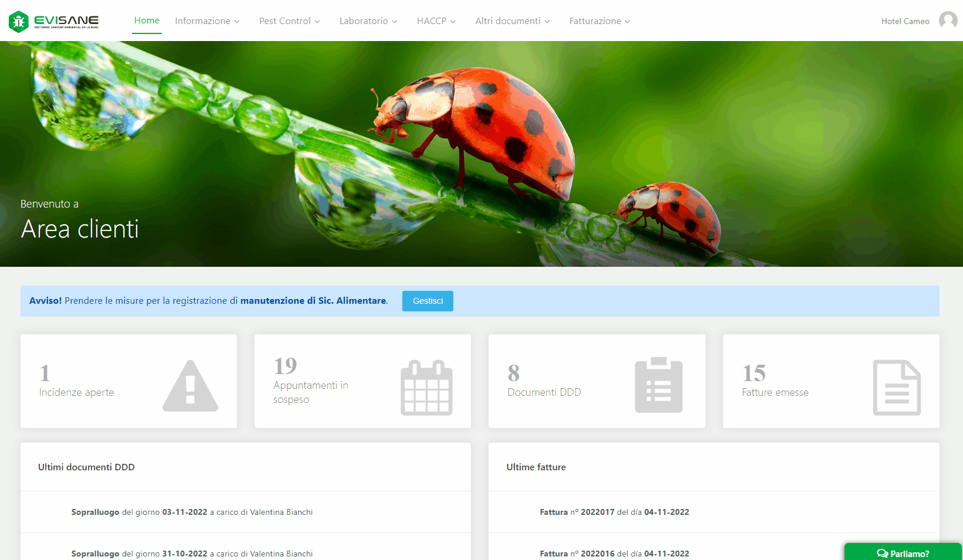
Task: Click the clipboard DDD documents icon
Action: (659, 385)
